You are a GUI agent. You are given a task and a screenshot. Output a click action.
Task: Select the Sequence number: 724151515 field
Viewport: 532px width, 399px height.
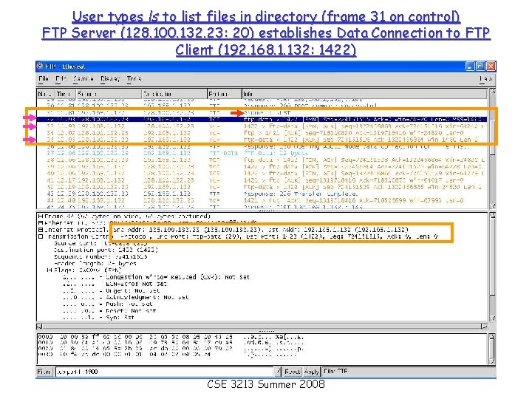coord(100,257)
